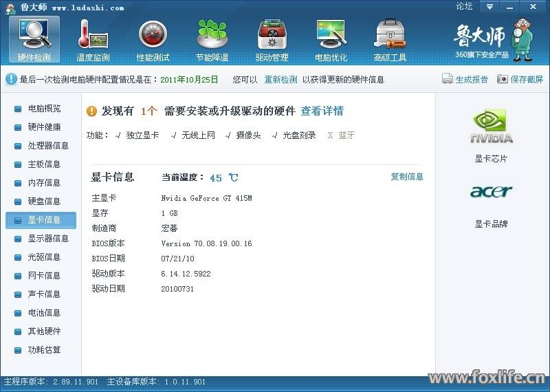This screenshot has width=550, height=392.
Task: Click 生成报告 to generate a report
Action: tap(465, 80)
